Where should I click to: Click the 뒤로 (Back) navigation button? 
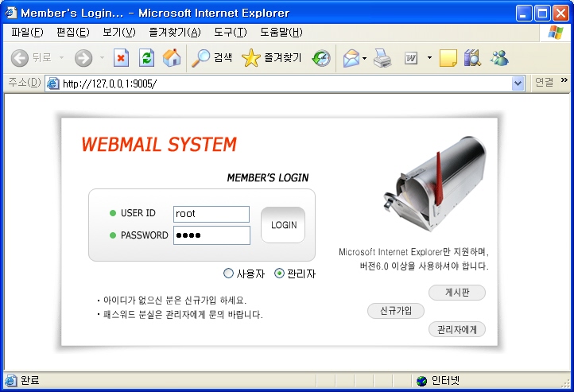tap(32, 58)
